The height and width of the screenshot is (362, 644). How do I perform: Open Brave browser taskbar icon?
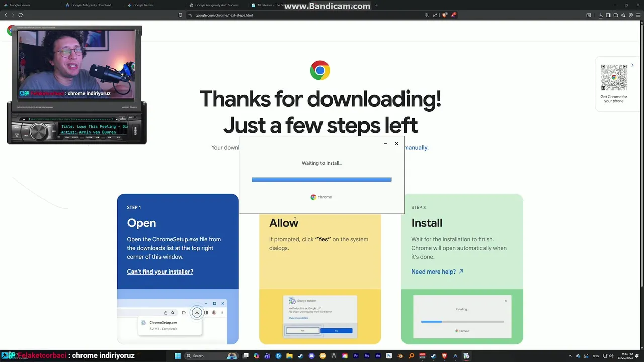click(444, 356)
